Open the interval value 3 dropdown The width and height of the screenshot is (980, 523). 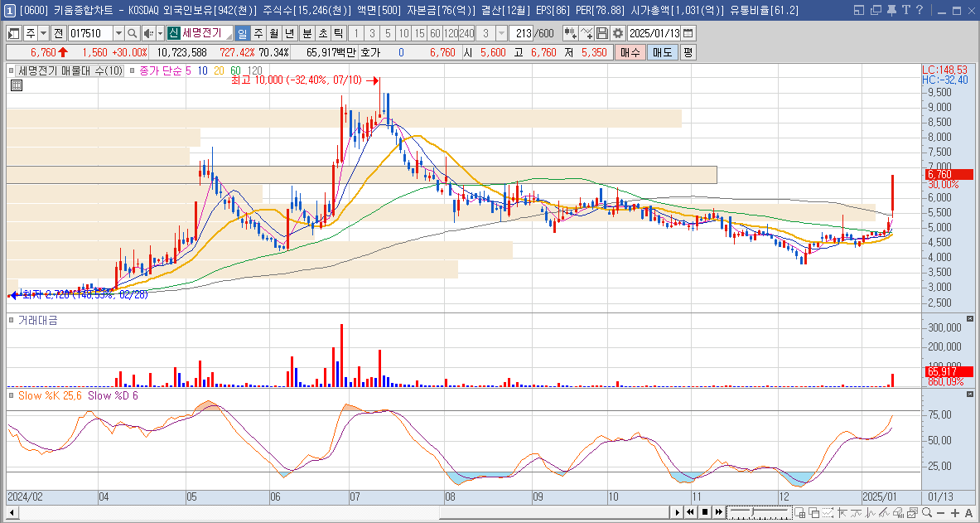(x=502, y=33)
